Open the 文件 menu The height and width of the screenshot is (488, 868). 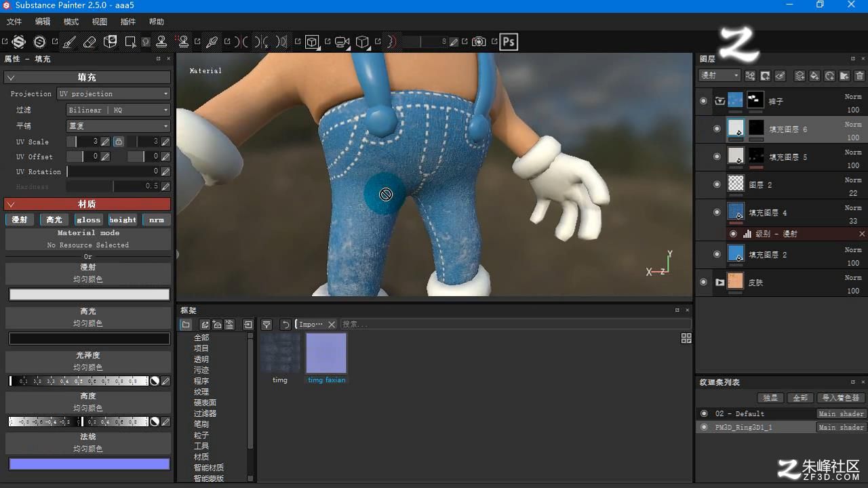(14, 22)
